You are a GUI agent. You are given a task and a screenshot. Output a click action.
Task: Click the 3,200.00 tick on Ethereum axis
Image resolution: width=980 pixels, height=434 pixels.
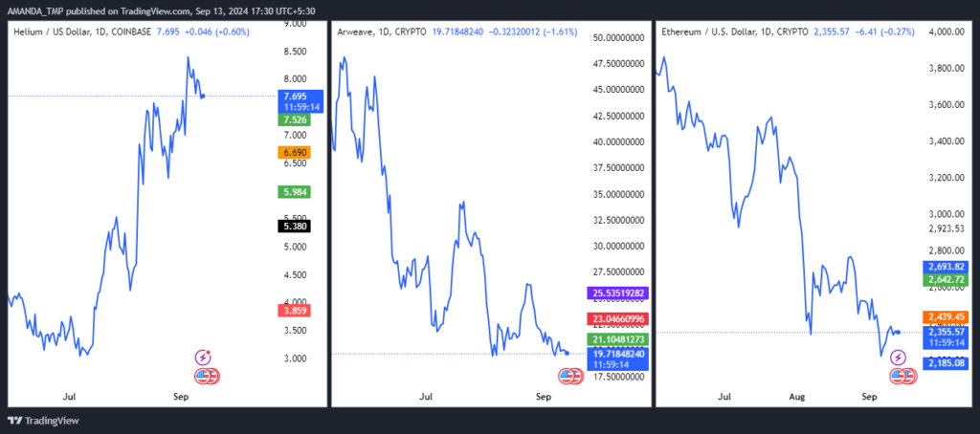[945, 178]
